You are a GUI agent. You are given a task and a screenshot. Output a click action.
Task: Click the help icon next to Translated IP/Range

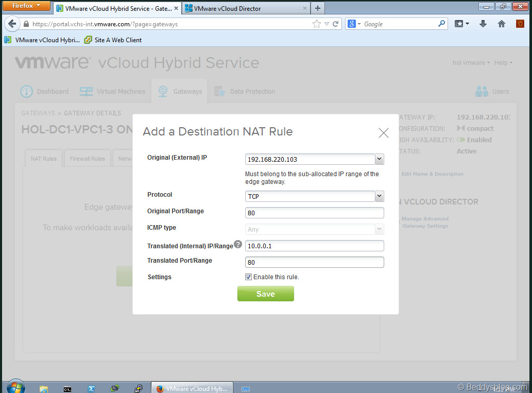(x=238, y=244)
